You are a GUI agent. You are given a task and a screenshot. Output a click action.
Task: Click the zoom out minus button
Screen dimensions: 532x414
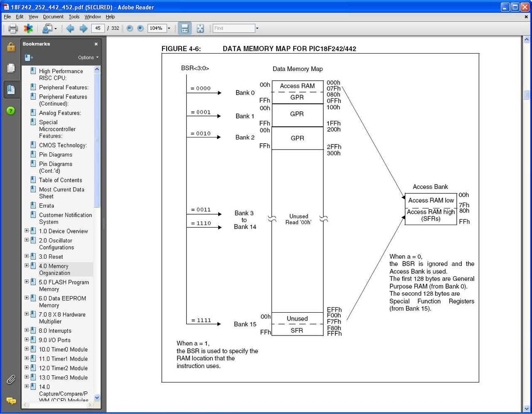coord(130,28)
